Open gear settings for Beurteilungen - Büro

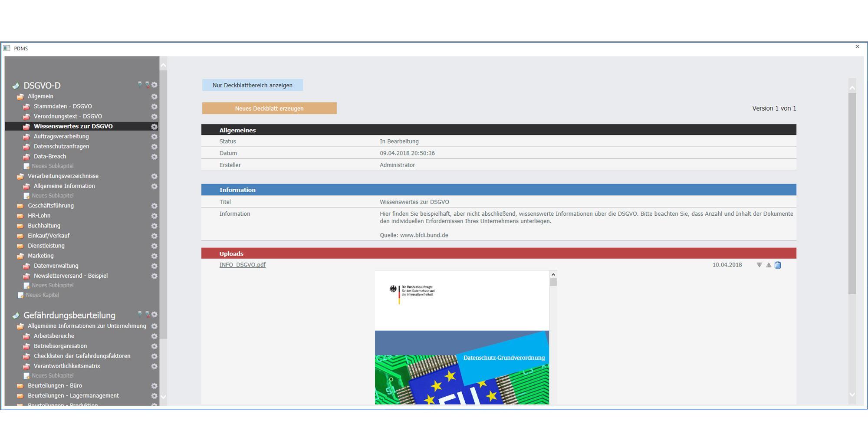154,385
